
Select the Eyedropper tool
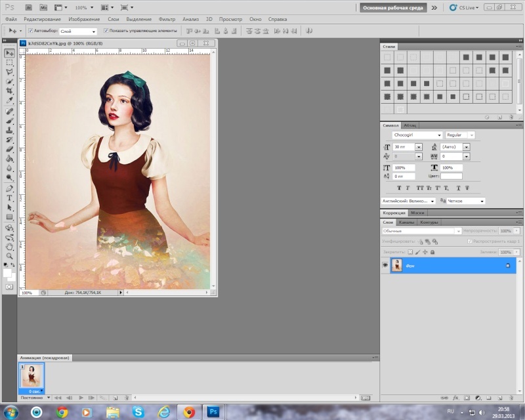coord(9,100)
